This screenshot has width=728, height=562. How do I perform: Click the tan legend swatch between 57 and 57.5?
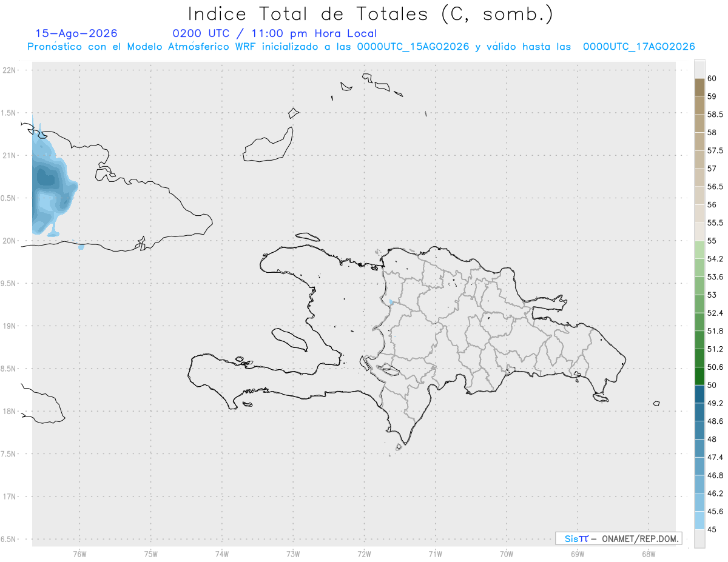[699, 159]
